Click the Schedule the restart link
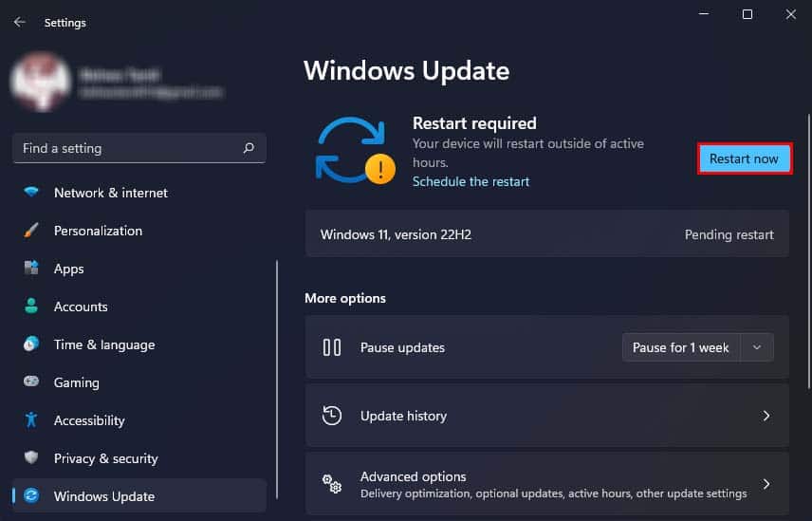The width and height of the screenshot is (812, 521). click(x=471, y=181)
